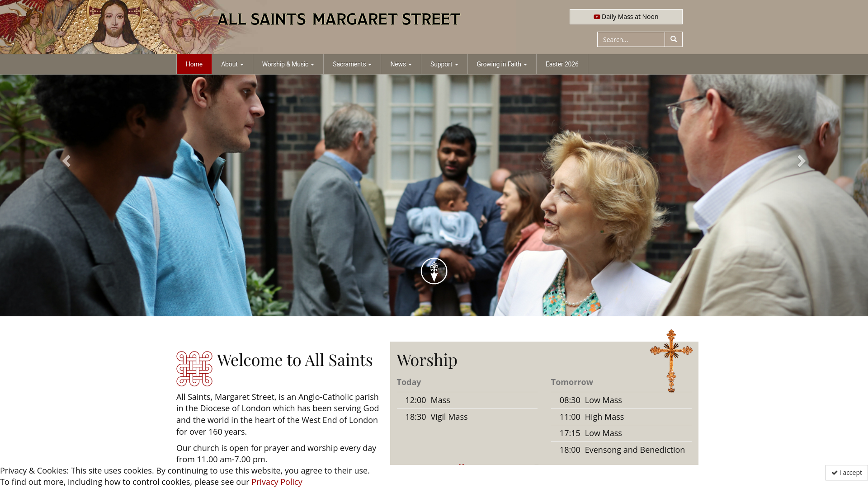This screenshot has height=488, width=868.
Task: Expand the About dropdown menu
Action: tap(232, 64)
